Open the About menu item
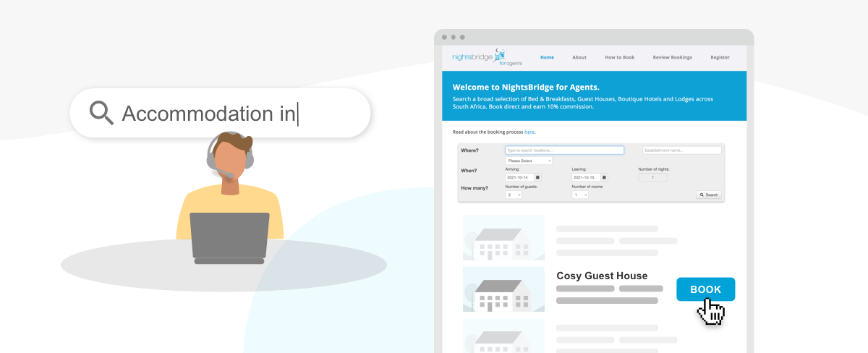The width and height of the screenshot is (868, 353). pyautogui.click(x=579, y=57)
